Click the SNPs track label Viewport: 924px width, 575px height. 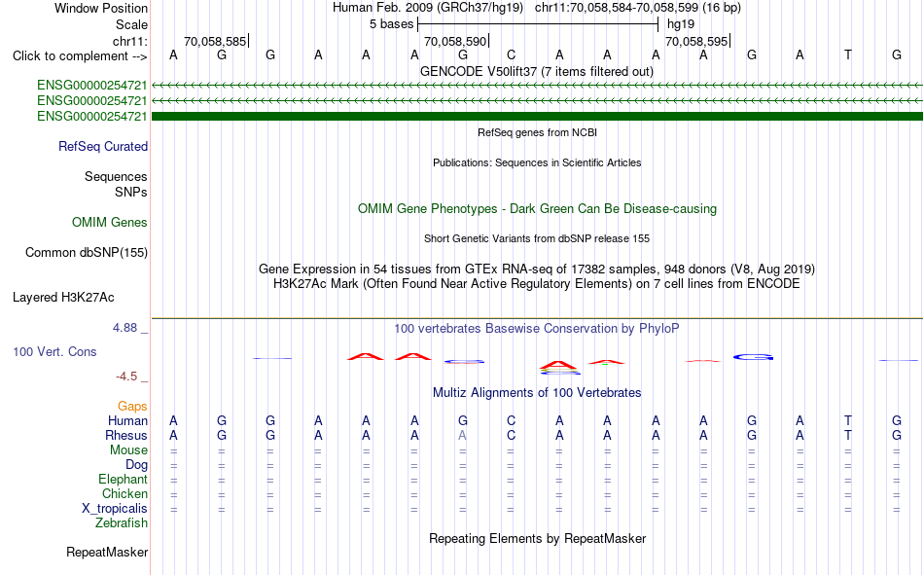pos(131,193)
